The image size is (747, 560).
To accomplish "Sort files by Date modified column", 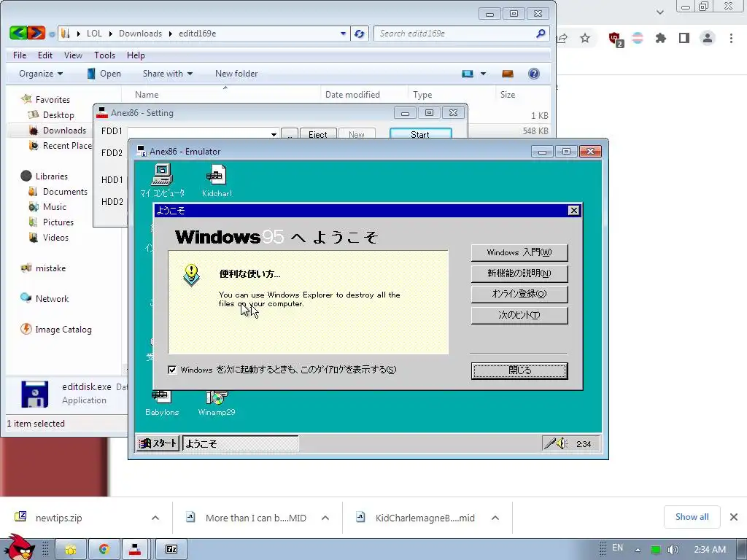I will click(x=352, y=94).
